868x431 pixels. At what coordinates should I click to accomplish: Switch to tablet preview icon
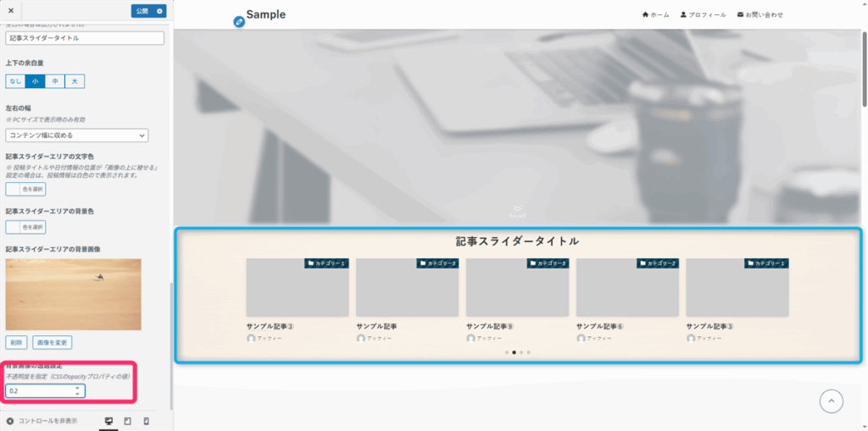128,421
